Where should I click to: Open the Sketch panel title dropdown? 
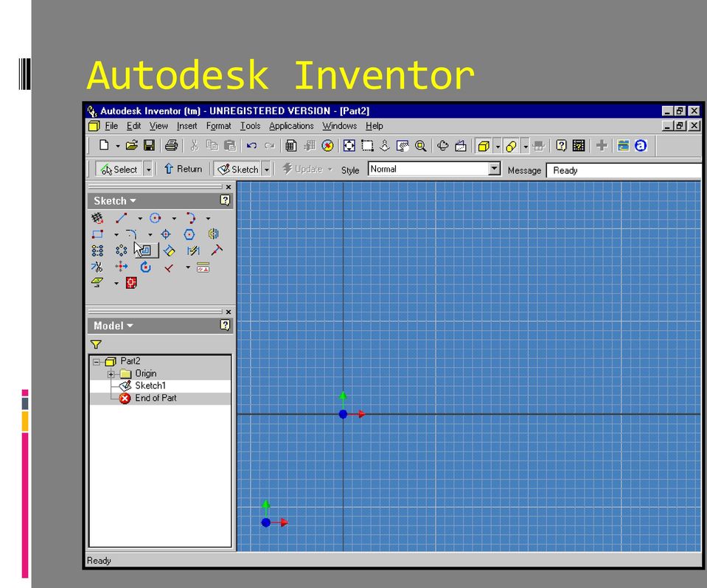pyautogui.click(x=115, y=201)
